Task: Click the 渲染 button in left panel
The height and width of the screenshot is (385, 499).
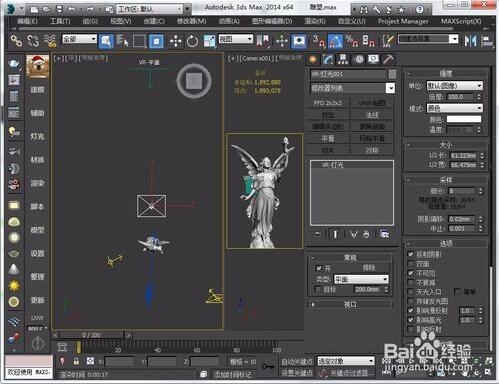Action: pyautogui.click(x=37, y=183)
